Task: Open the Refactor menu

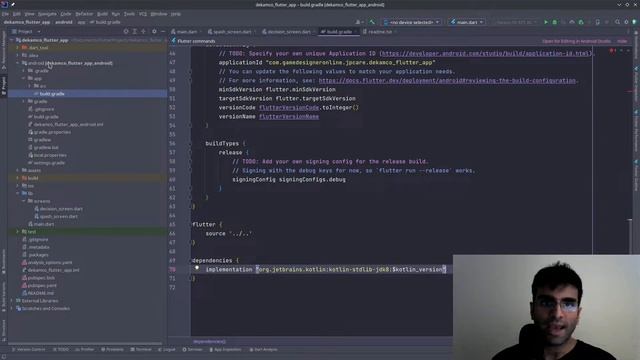Action: click(84, 14)
